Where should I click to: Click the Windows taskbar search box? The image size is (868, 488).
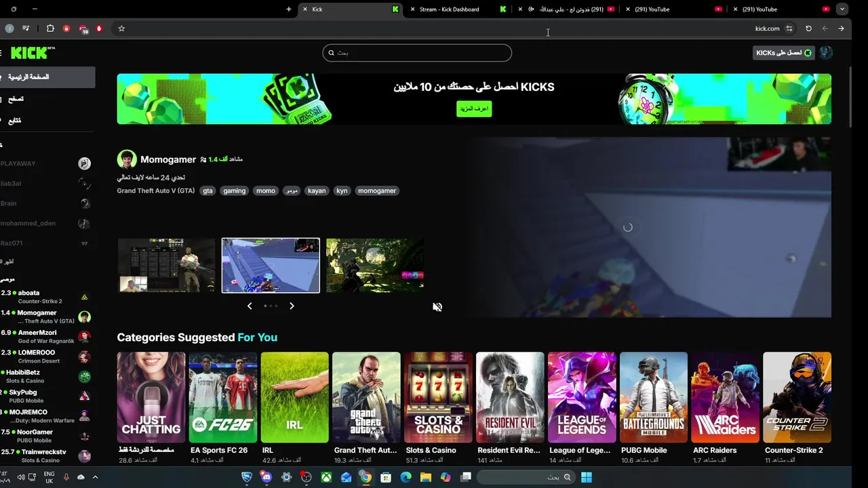click(x=526, y=477)
